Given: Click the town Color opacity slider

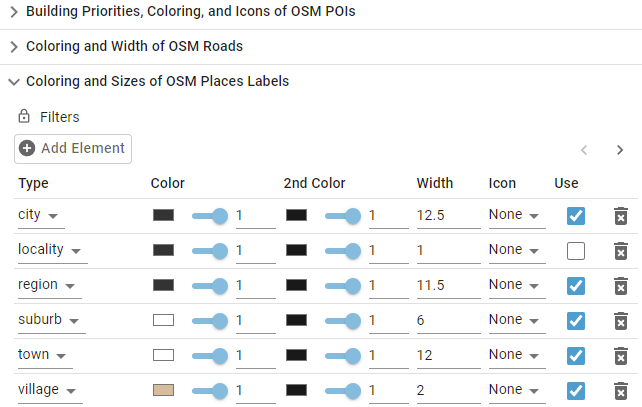Looking at the screenshot, I should [209, 355].
